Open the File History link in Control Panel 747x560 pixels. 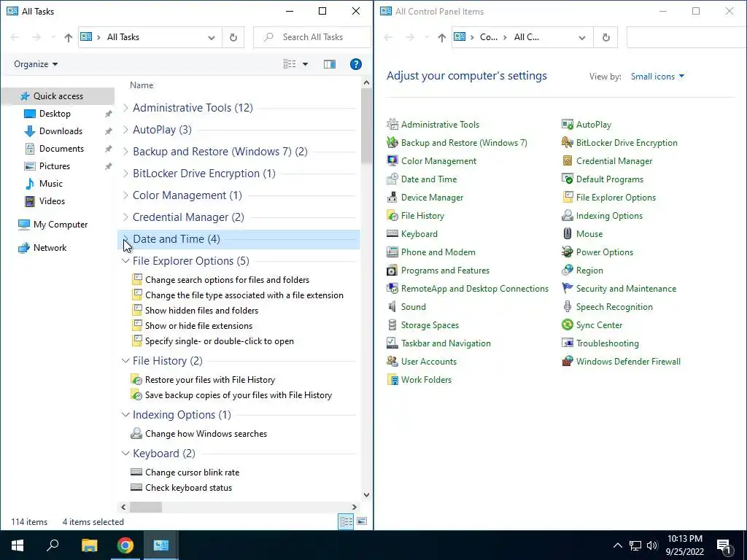click(422, 216)
